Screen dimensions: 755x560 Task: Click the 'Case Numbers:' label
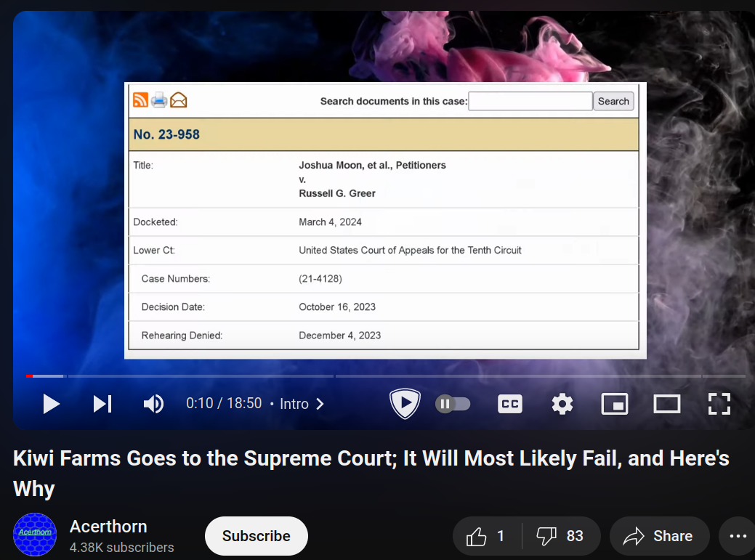tap(176, 279)
